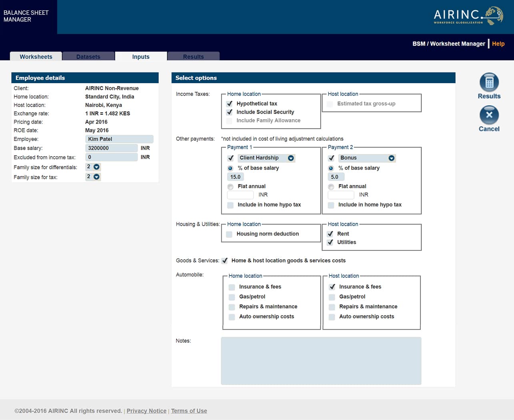Check Home location Auto ownership costs
Screen dimensions: 514x420
[x=232, y=317]
